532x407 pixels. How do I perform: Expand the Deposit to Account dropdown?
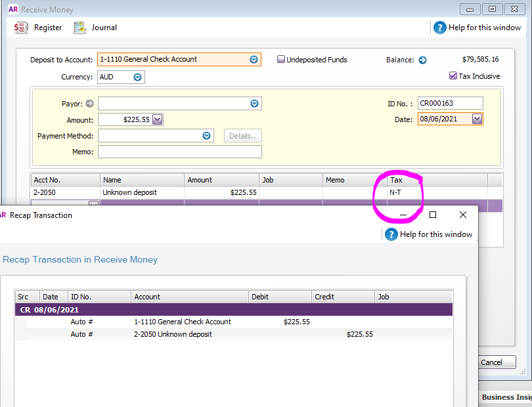tap(254, 59)
